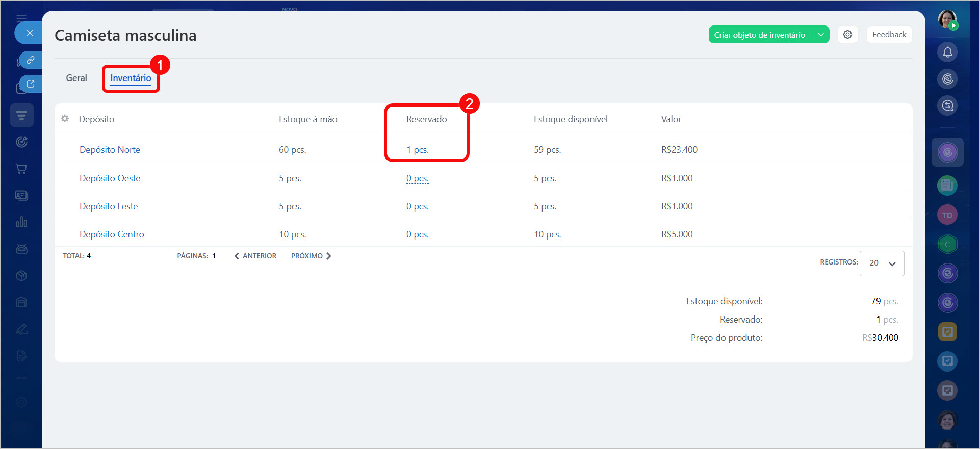Open the Depósito Norte link

[x=110, y=150]
